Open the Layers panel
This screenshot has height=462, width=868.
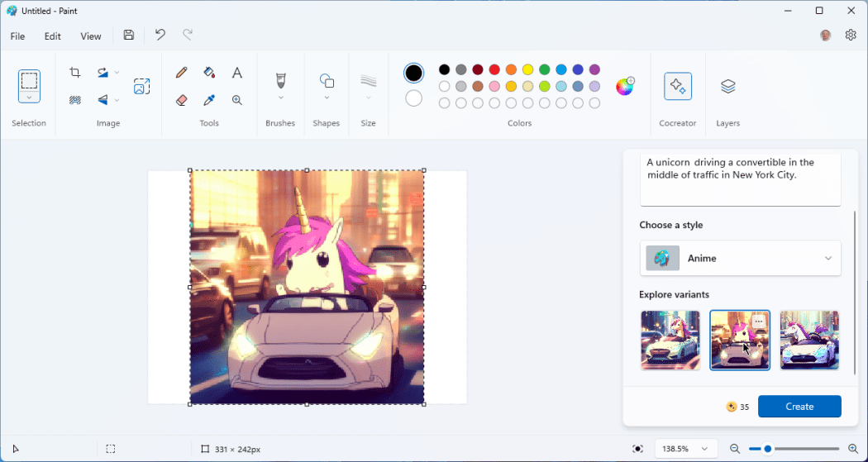pyautogui.click(x=727, y=87)
